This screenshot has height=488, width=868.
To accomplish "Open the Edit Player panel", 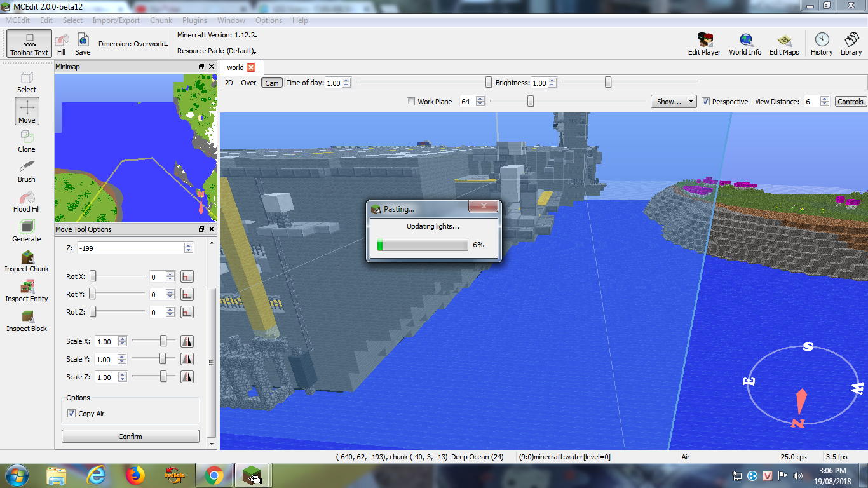I will (x=704, y=44).
